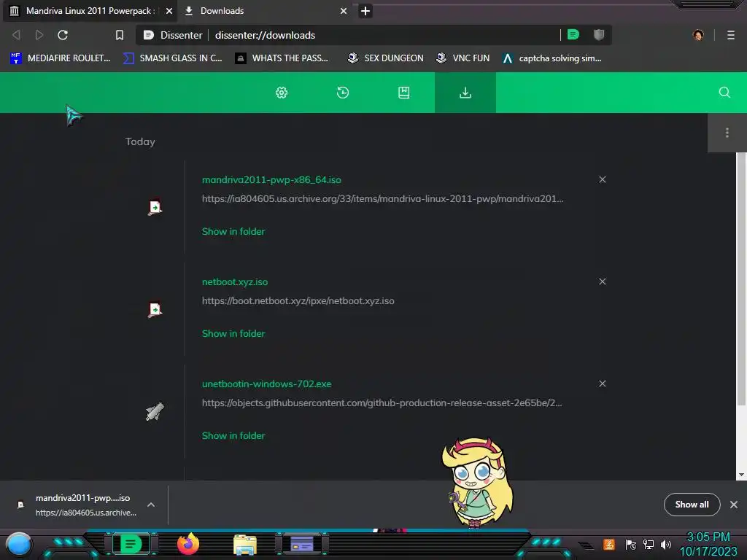Image resolution: width=747 pixels, height=560 pixels.
Task: Click the githubusercontent source URL
Action: (382, 402)
